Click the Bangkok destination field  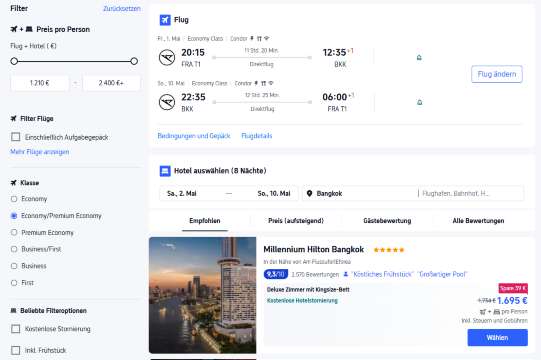pyautogui.click(x=359, y=194)
